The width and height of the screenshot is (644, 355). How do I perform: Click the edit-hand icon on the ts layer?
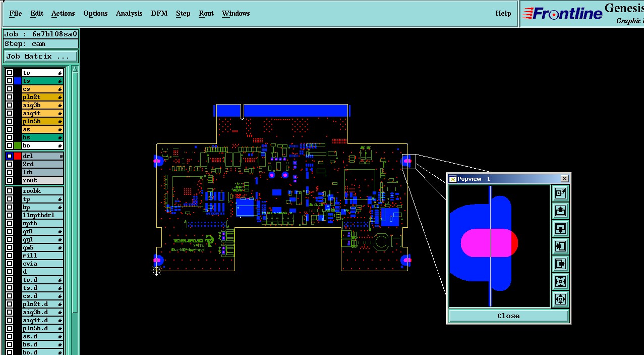(60, 81)
